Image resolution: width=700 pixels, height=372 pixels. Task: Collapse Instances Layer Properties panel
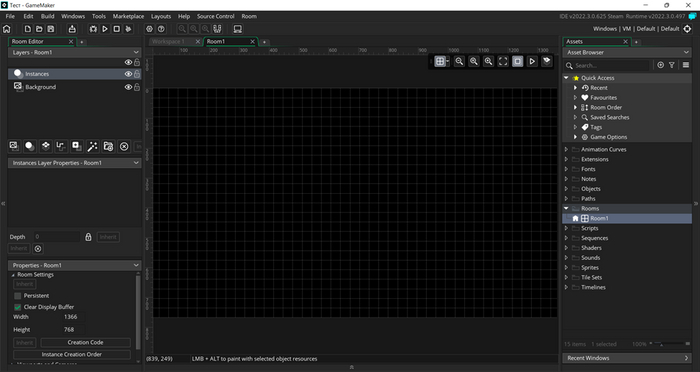pyautogui.click(x=136, y=163)
